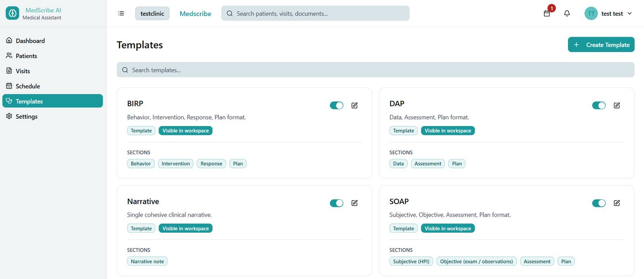This screenshot has width=644, height=279.
Task: Click SOAP's Visible in workspace badge
Action: pos(448,228)
